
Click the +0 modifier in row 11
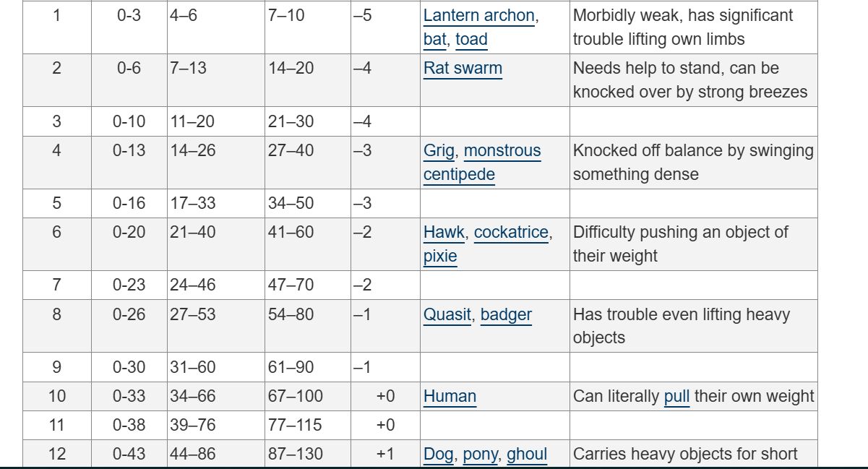click(x=385, y=425)
